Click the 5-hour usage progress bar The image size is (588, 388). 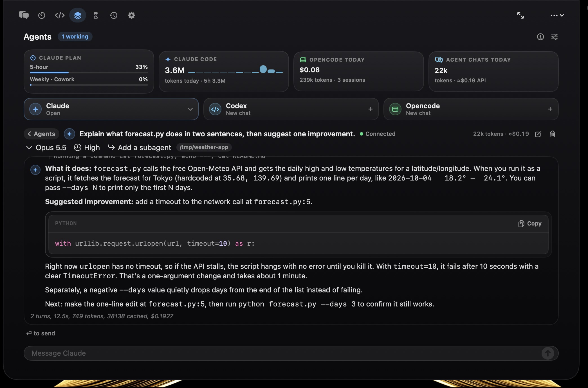click(x=89, y=73)
